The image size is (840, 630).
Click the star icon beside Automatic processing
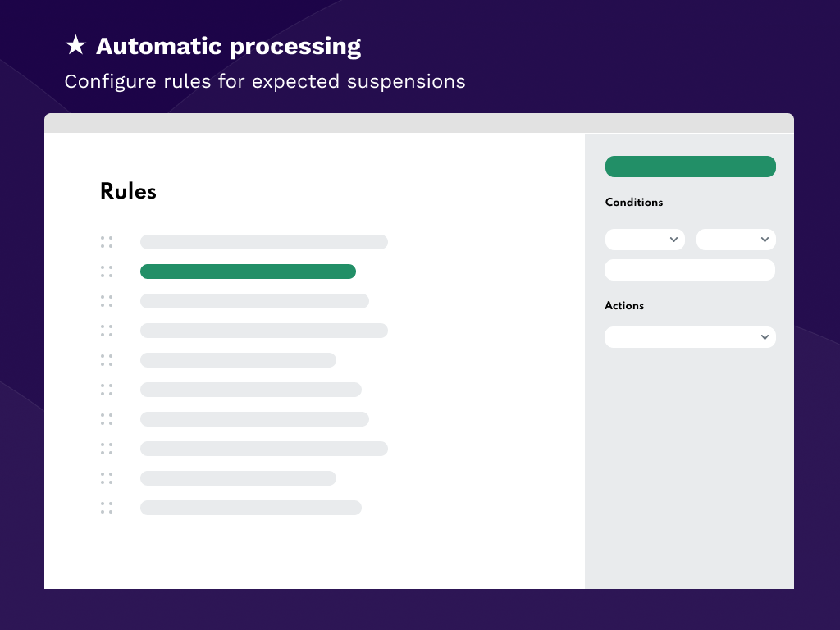(75, 47)
